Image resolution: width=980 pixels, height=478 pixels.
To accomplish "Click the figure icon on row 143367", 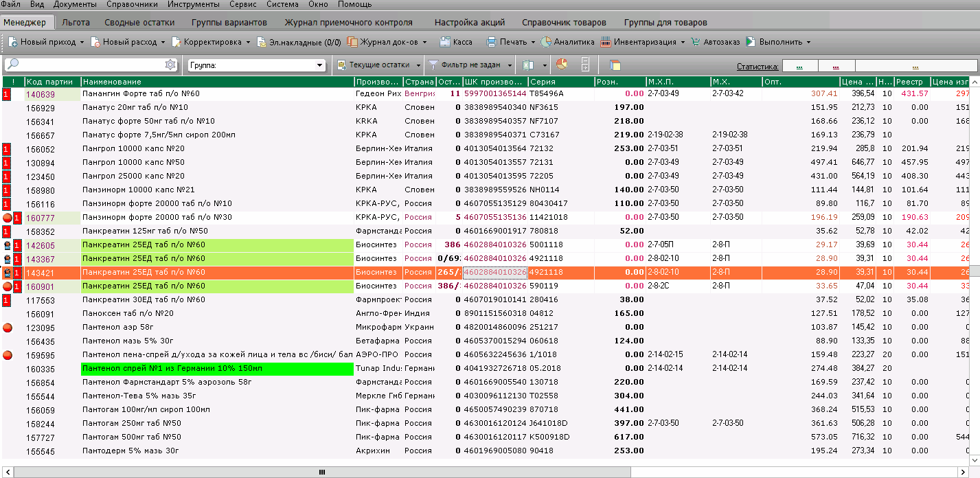I will (7, 259).
